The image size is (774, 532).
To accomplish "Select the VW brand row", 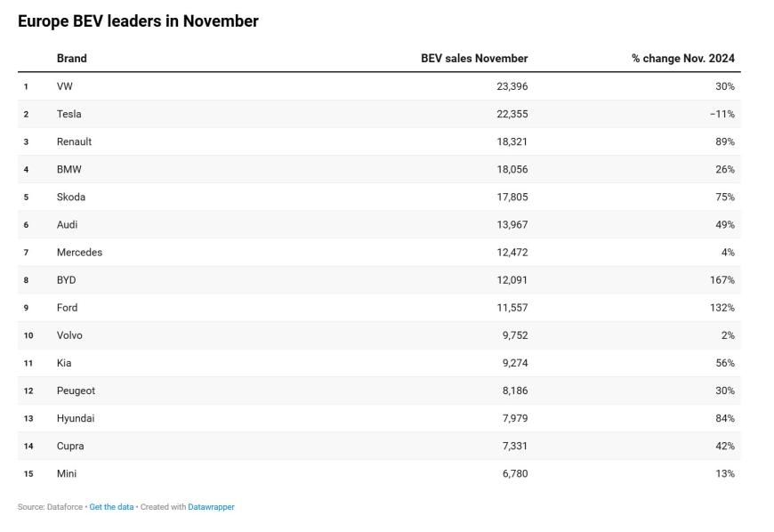I will tap(65, 86).
